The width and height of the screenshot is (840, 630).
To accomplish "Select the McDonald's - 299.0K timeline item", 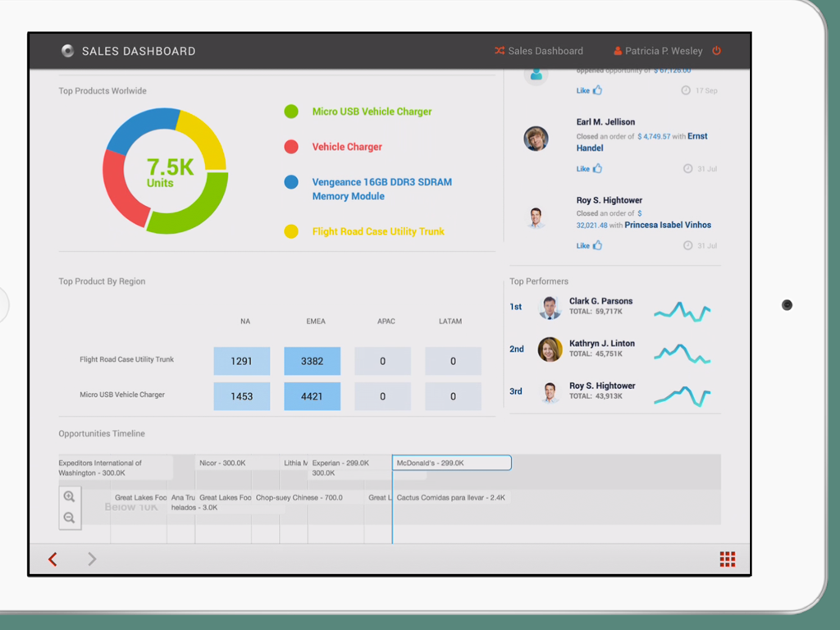I will click(451, 463).
